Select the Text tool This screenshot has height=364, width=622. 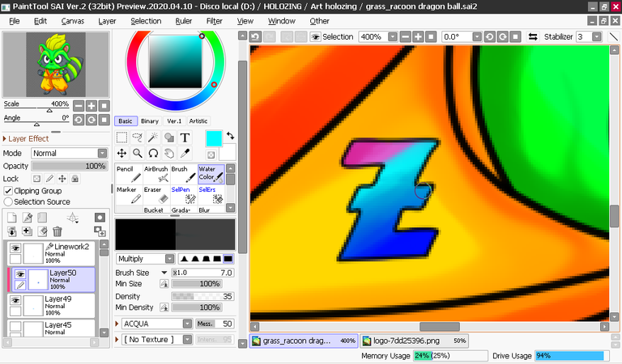point(185,138)
